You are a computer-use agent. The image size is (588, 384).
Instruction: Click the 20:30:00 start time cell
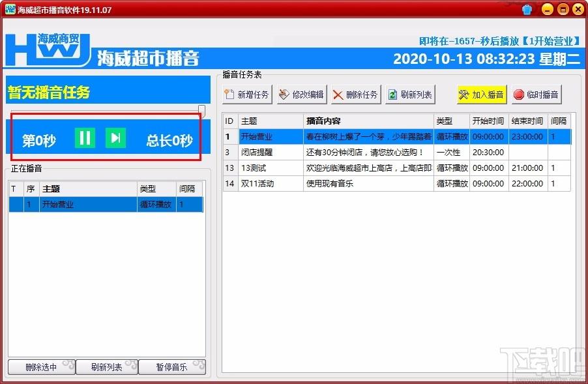pyautogui.click(x=489, y=153)
